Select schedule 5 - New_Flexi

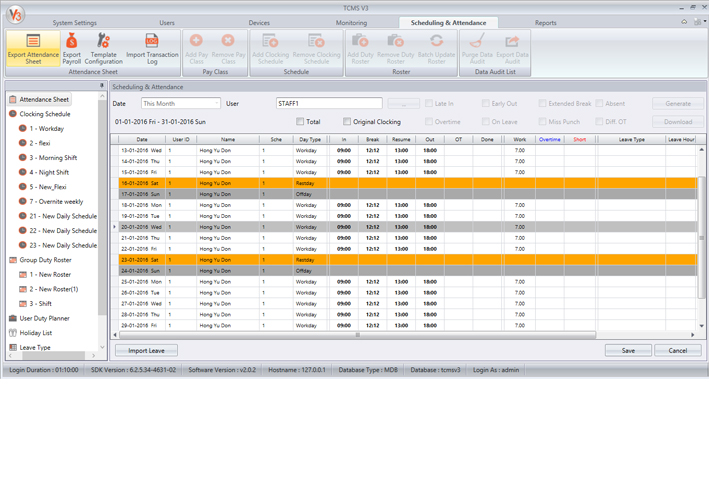click(x=43, y=187)
